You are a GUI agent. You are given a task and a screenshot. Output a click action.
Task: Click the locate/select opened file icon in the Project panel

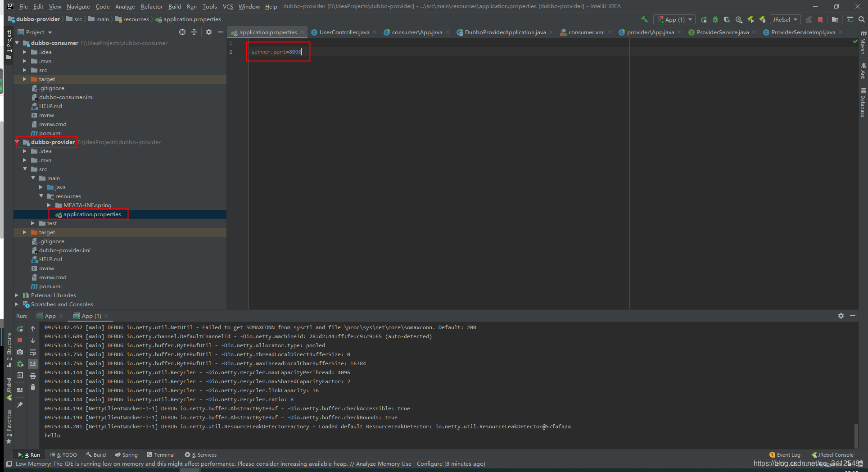point(182,32)
